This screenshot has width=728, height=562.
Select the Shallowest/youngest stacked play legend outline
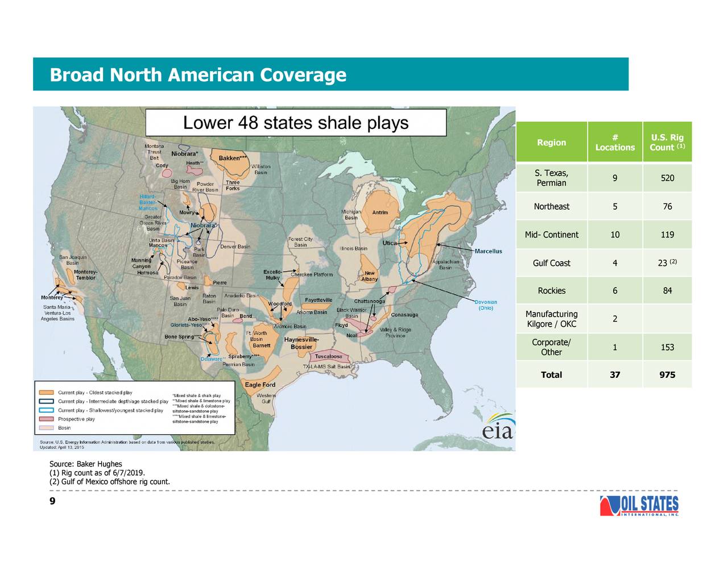45,410
